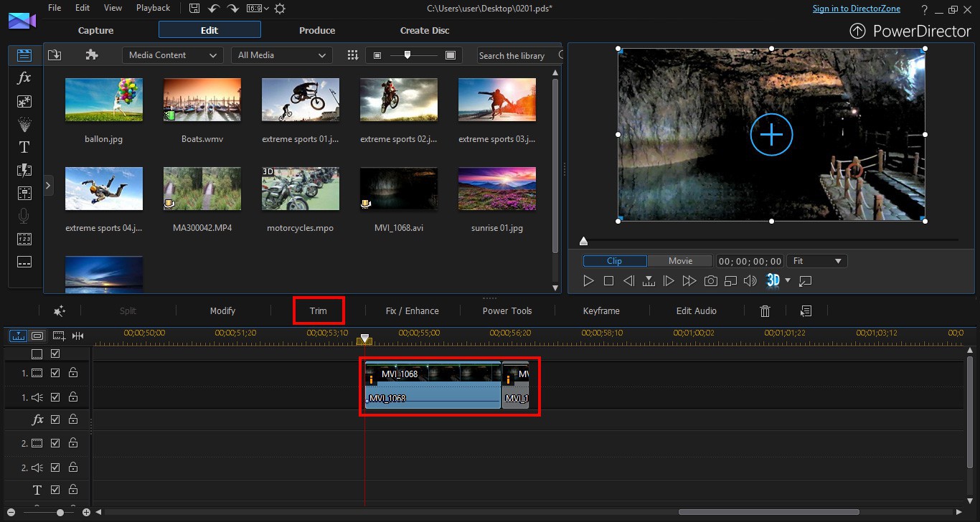Switch preview to Movie mode
980x522 pixels.
point(680,261)
